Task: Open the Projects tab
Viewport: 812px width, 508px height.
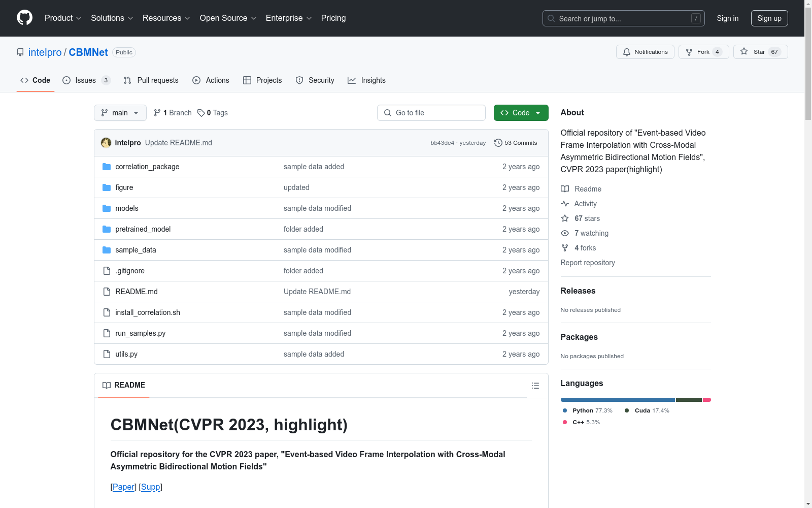Action: 262,80
